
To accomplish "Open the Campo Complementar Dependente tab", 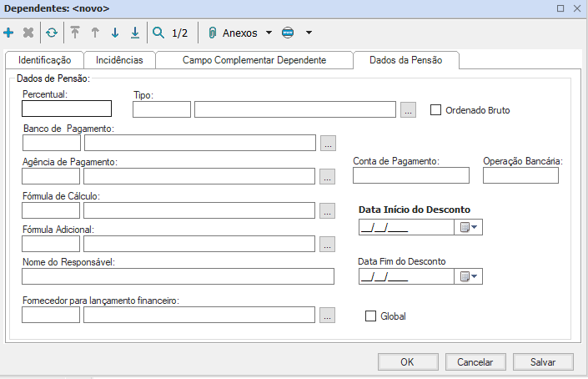I will click(254, 61).
